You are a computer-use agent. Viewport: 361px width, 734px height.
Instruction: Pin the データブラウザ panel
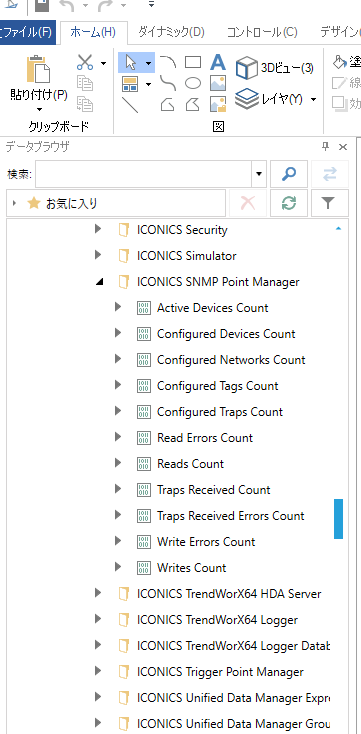click(326, 147)
